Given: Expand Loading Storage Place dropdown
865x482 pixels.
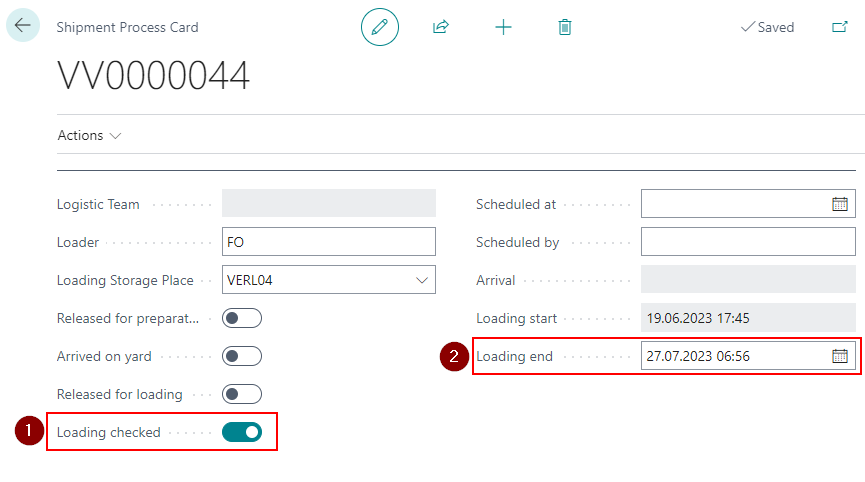Looking at the screenshot, I should point(421,280).
